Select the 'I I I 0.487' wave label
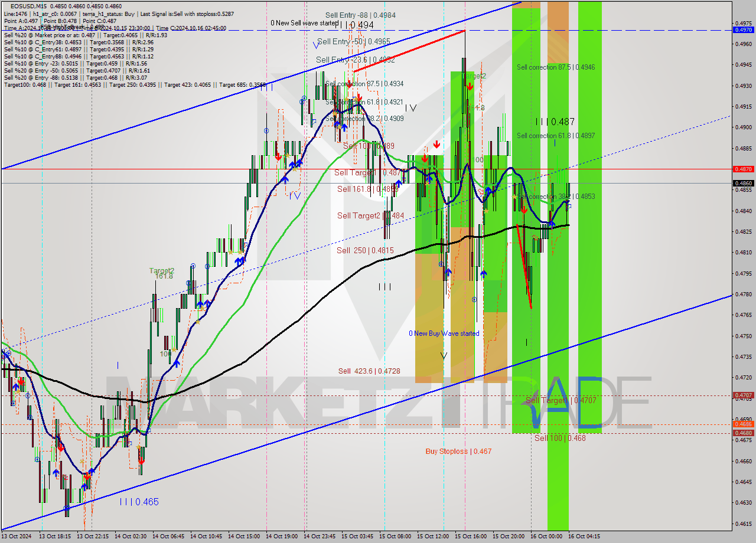The height and width of the screenshot is (543, 756). (555, 122)
